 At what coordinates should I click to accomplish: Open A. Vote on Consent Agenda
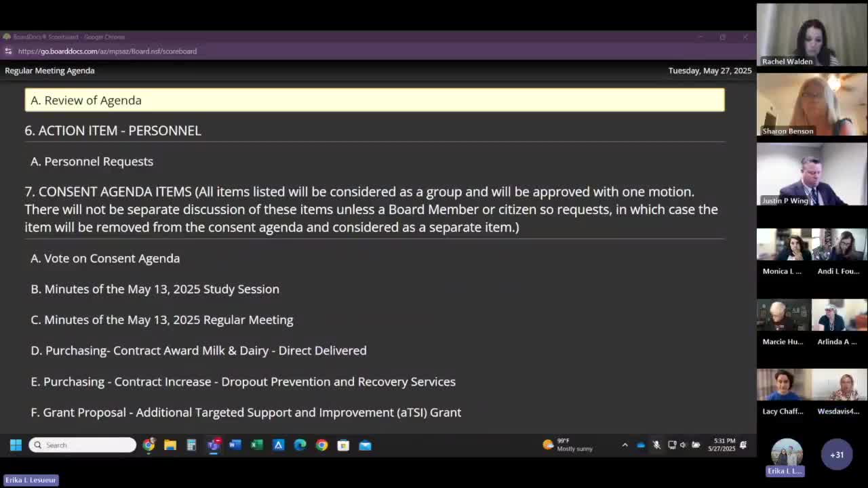105,258
